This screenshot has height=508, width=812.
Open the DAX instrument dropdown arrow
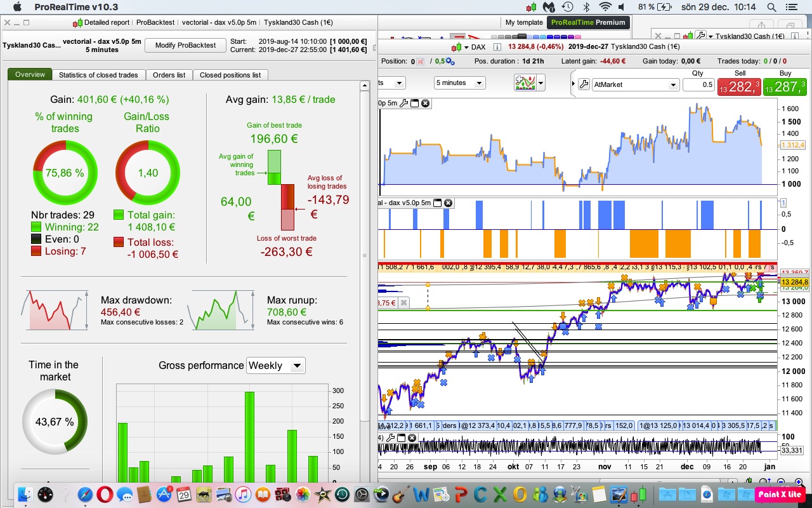pyautogui.click(x=467, y=47)
